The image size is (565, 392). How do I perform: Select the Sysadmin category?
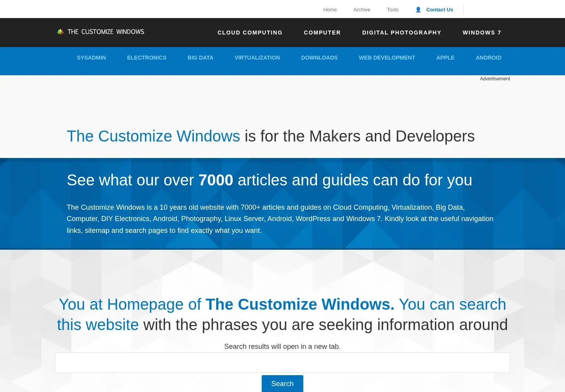tap(91, 58)
